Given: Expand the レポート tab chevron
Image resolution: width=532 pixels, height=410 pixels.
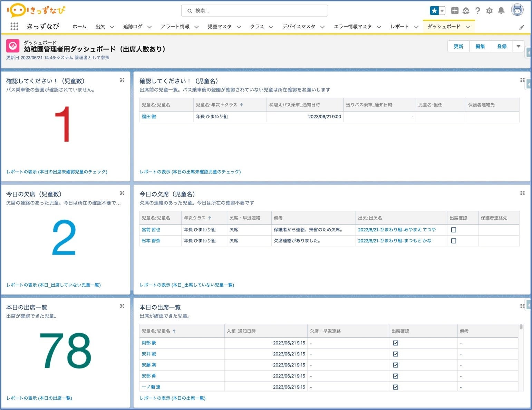Looking at the screenshot, I should tap(416, 27).
